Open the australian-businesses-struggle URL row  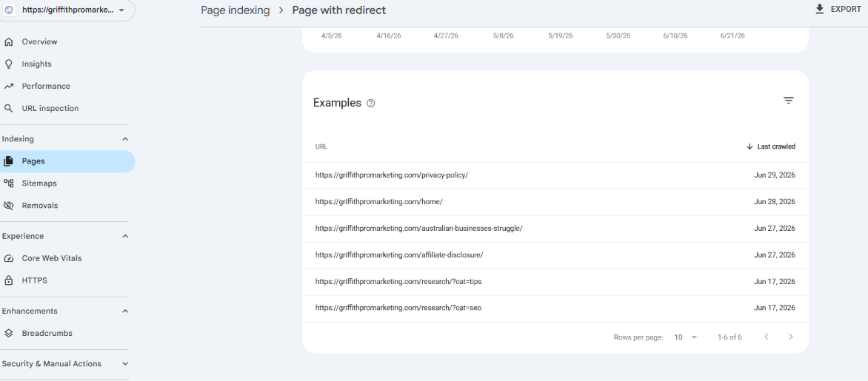coord(555,229)
